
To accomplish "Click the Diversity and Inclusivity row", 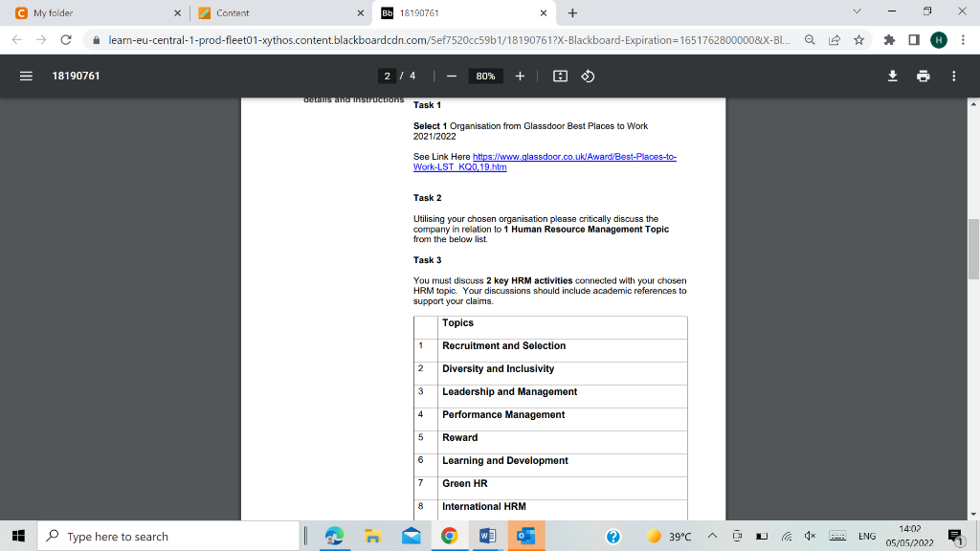I will pos(550,374).
